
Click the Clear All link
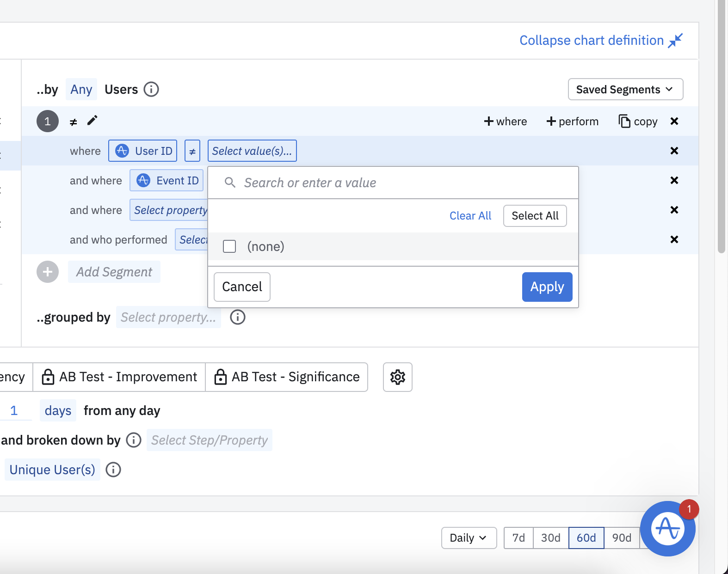click(x=470, y=216)
